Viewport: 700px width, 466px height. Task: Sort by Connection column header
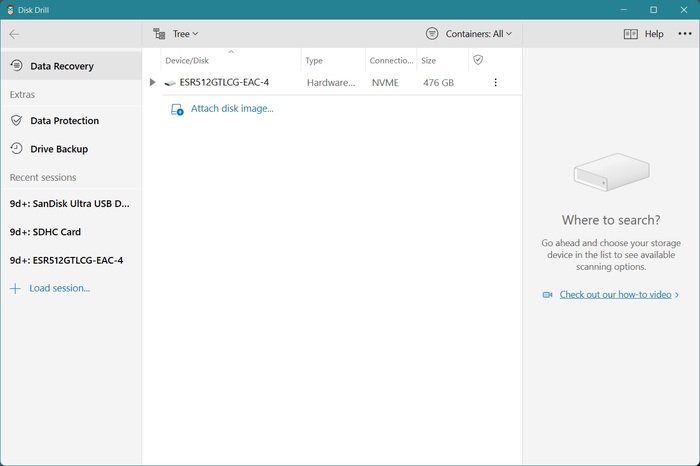[x=391, y=61]
